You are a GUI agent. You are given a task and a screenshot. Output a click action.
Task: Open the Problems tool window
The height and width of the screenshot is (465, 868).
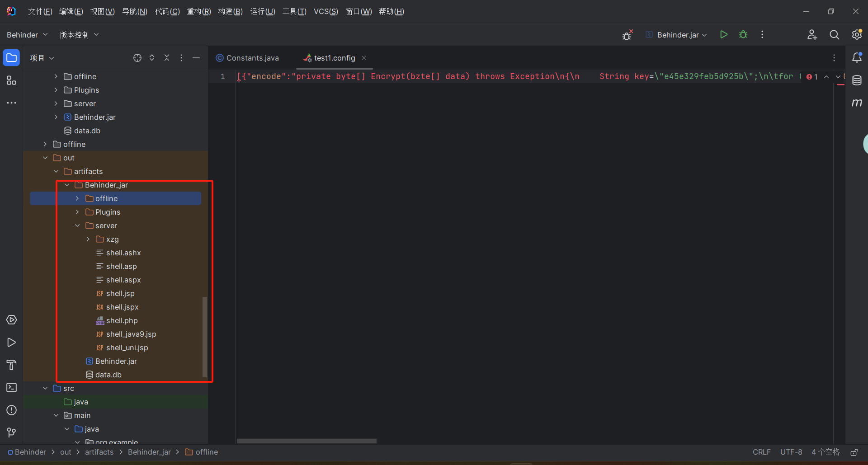pyautogui.click(x=11, y=410)
